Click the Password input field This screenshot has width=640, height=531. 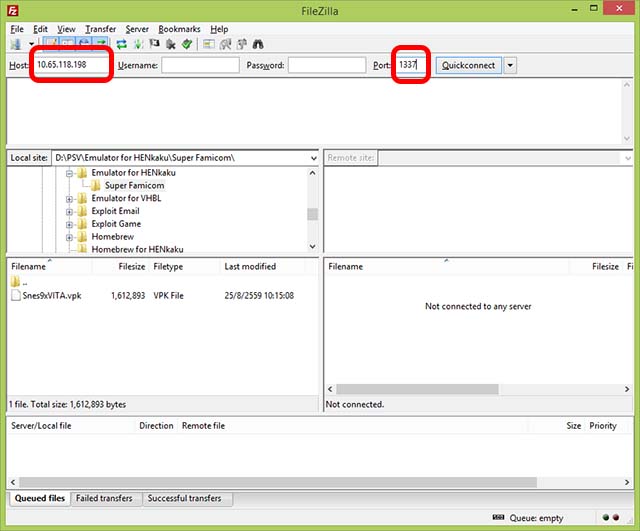(x=327, y=65)
